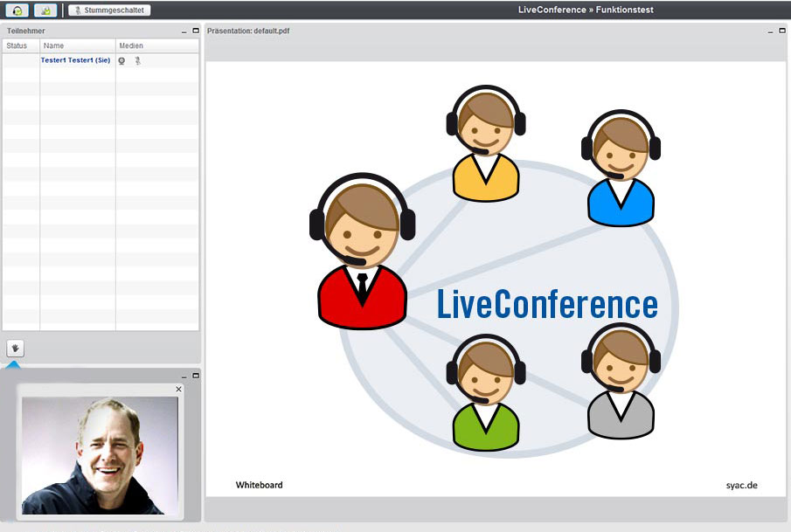
Task: Minimize the Präsentation panel
Action: coord(770,31)
